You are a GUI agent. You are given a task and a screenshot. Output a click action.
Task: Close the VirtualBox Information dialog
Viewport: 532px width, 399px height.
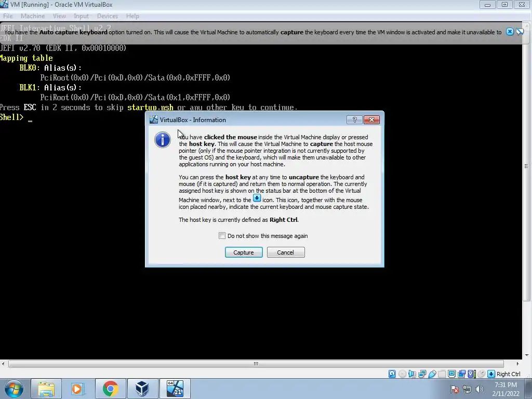pyautogui.click(x=371, y=120)
